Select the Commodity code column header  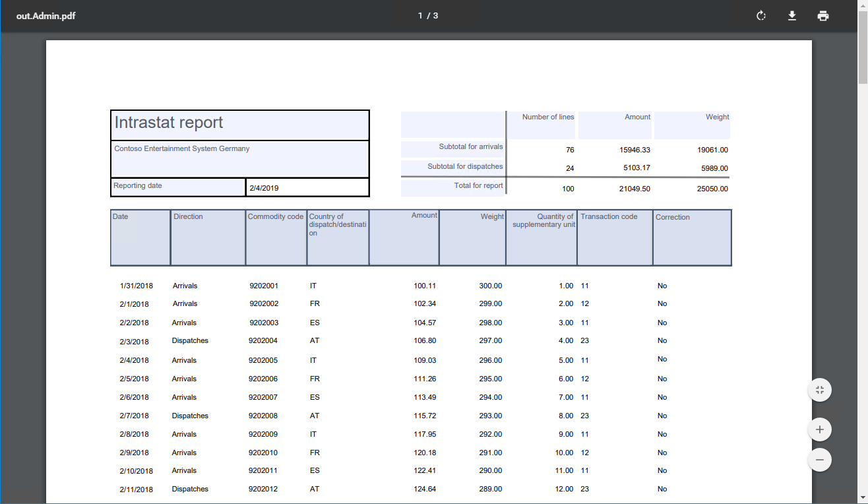[x=275, y=216]
